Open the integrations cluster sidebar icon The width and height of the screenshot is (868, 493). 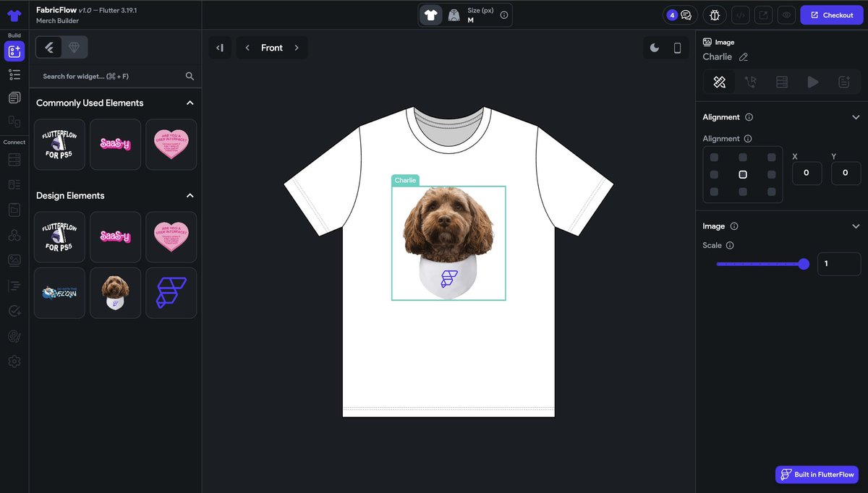[14, 235]
